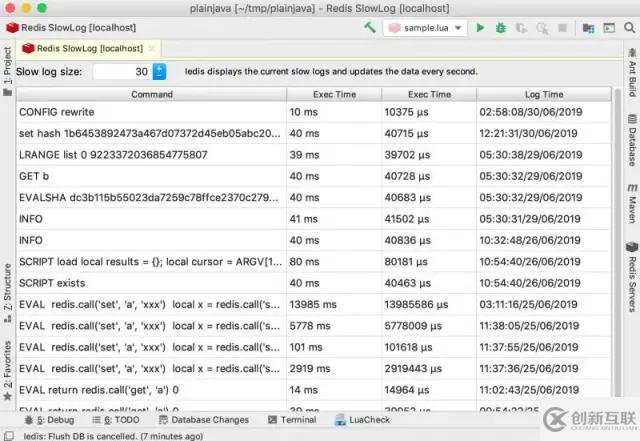The image size is (640, 441).
Task: Open the Redis Servers side panel
Action: (x=632, y=277)
